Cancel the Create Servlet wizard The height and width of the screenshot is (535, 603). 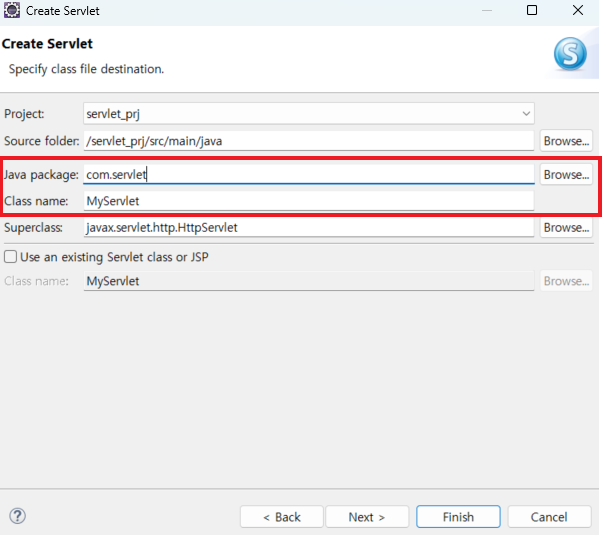pyautogui.click(x=549, y=517)
